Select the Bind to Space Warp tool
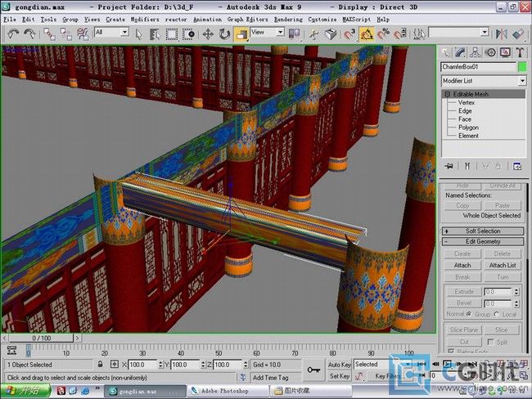532x399 pixels. click(x=83, y=34)
